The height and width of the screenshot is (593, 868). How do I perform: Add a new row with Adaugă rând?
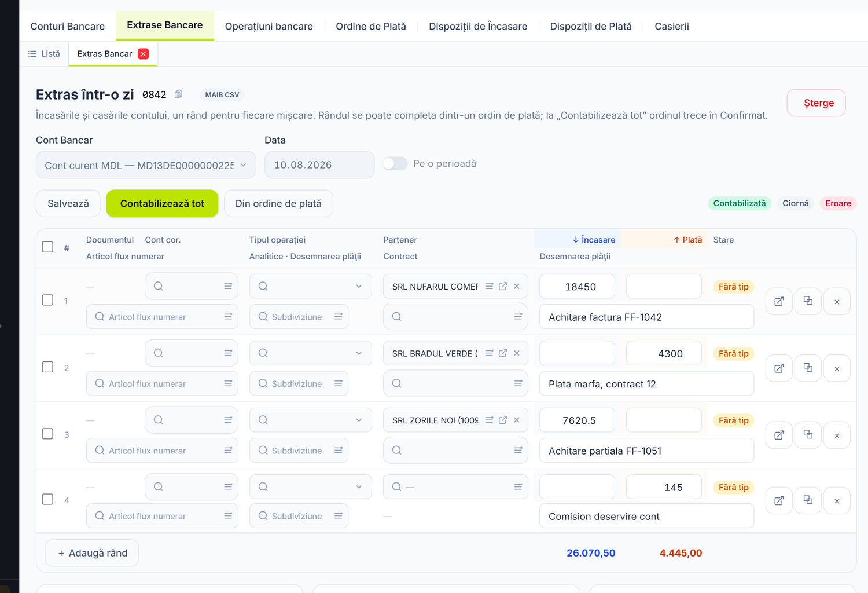pyautogui.click(x=92, y=553)
